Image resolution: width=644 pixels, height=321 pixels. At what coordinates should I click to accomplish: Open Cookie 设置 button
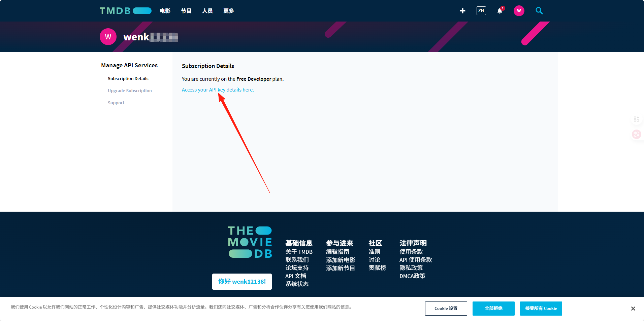(x=446, y=309)
